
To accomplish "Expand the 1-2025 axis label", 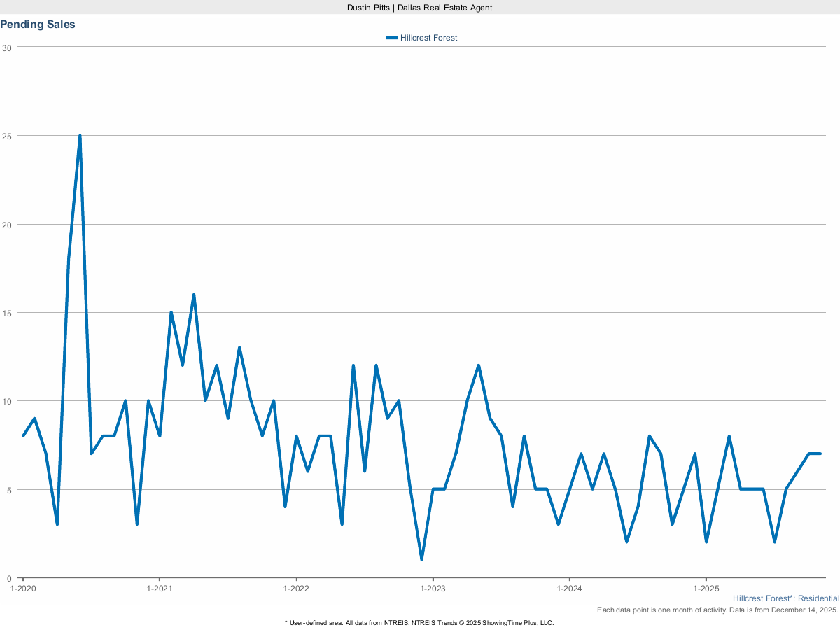I will coord(706,589).
